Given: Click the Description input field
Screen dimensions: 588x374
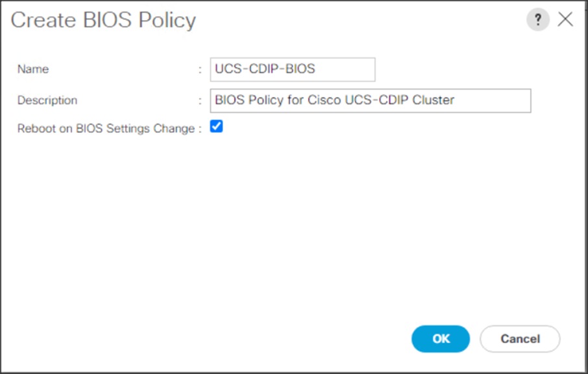Looking at the screenshot, I should [370, 100].
